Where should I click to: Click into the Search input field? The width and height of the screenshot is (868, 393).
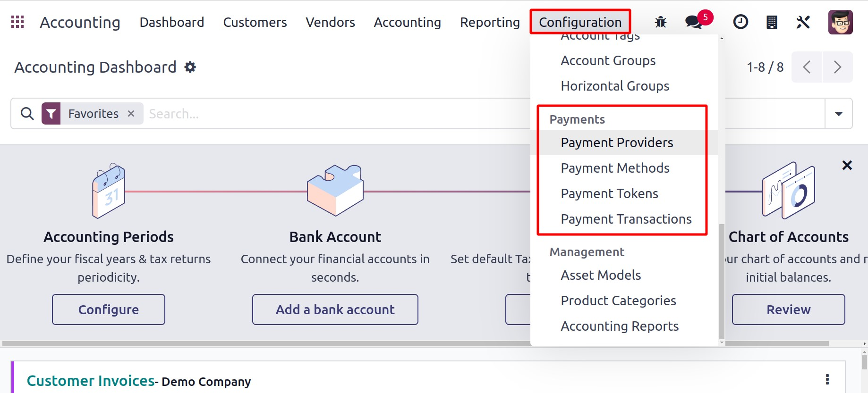click(331, 114)
